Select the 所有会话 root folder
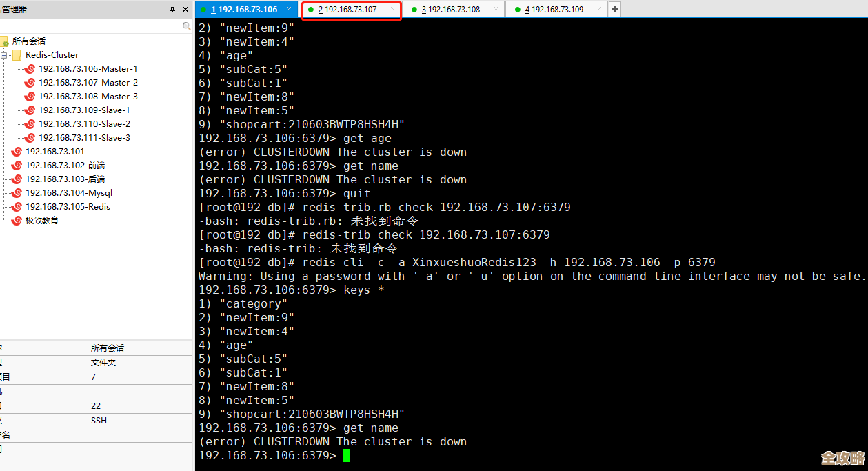Viewport: 868px width, 471px height. pyautogui.click(x=28, y=41)
